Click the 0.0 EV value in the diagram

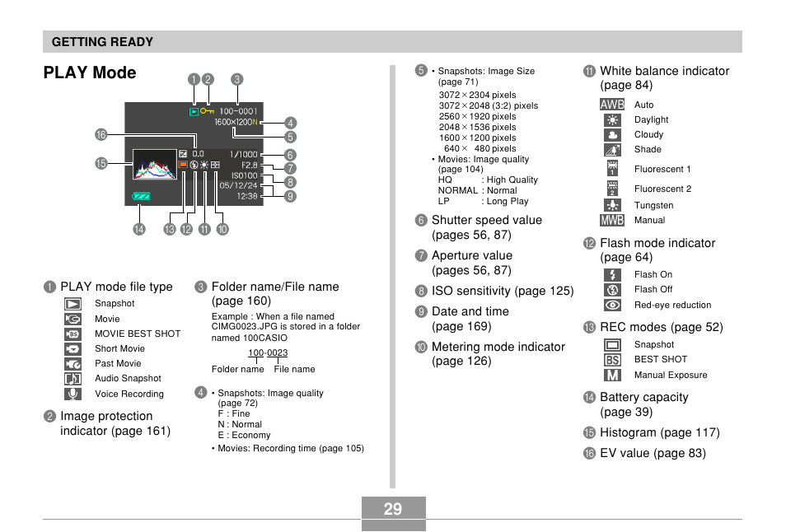coord(198,154)
